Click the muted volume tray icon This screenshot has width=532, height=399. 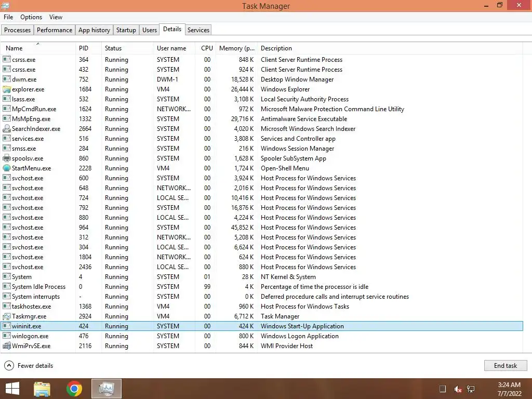[x=458, y=389]
